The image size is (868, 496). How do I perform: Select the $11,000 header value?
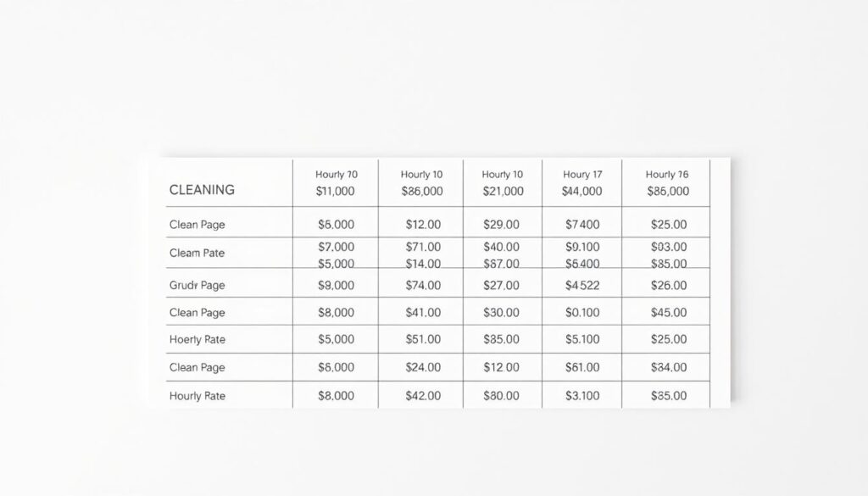[x=336, y=192]
